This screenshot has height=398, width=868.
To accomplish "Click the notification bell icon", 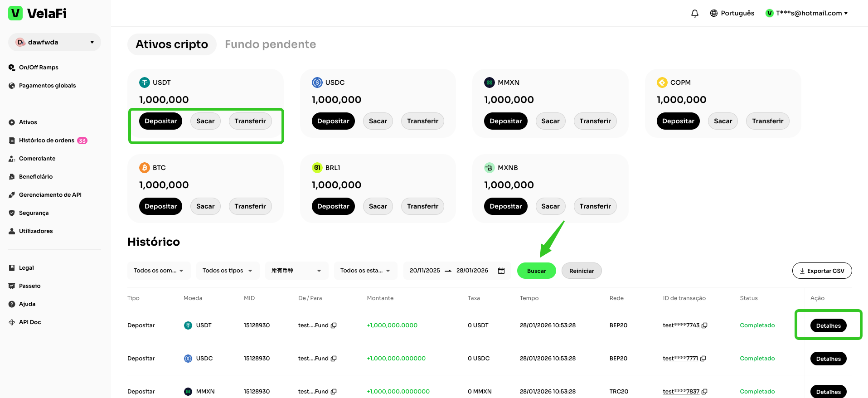I will pos(694,14).
